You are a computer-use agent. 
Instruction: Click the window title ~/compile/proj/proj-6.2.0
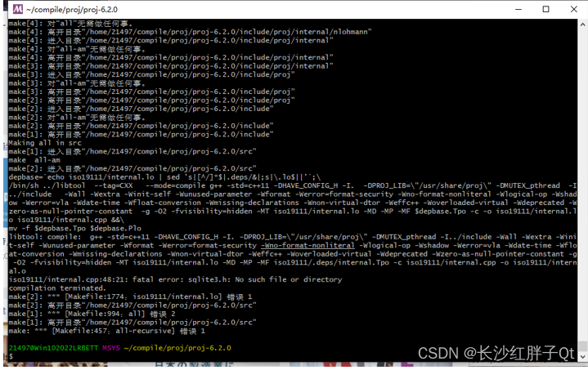point(72,9)
